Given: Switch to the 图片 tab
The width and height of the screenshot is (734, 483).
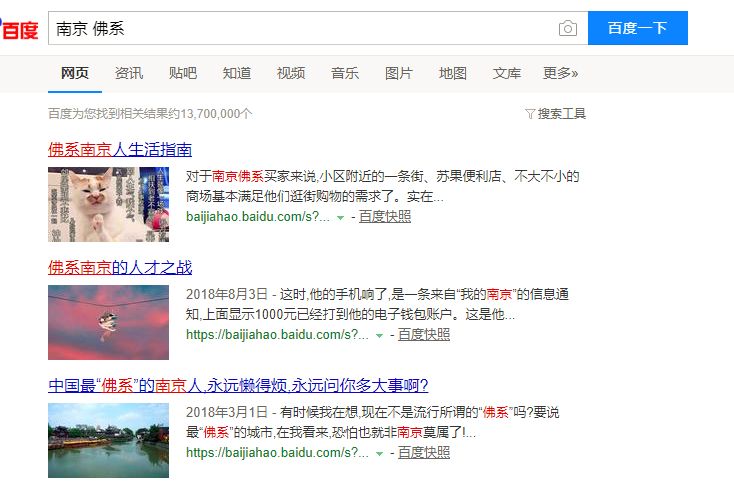Looking at the screenshot, I should (399, 73).
